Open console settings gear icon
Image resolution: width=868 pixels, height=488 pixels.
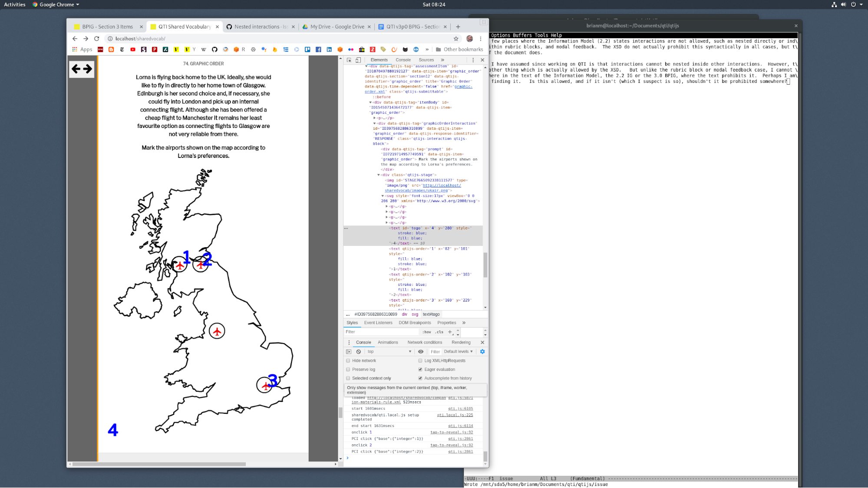tap(482, 352)
